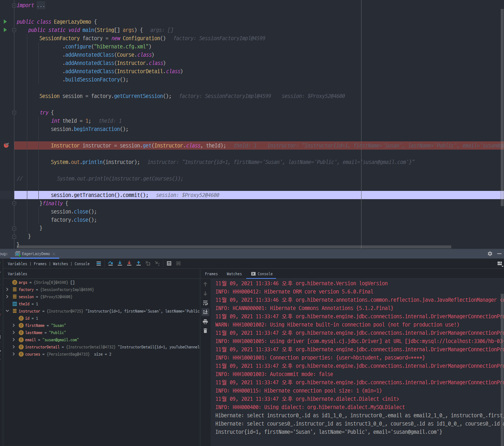Remove the breakpoint on the session.get line
The image size is (504, 446).
coord(6,145)
